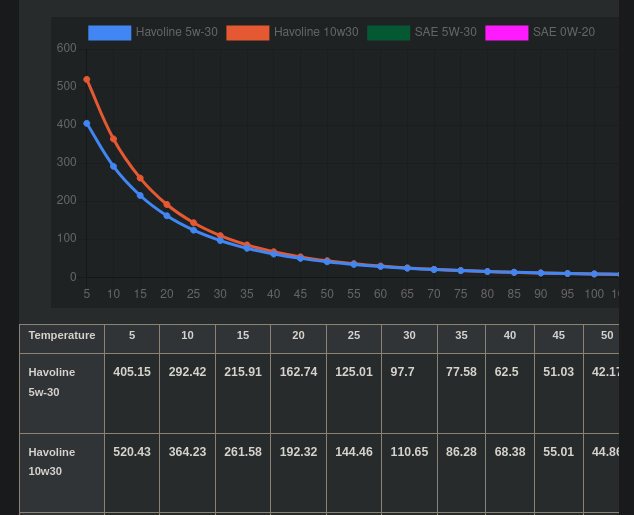This screenshot has width=634, height=515.
Task: Click the blue data point at temperature 15
Action: pyautogui.click(x=140, y=195)
